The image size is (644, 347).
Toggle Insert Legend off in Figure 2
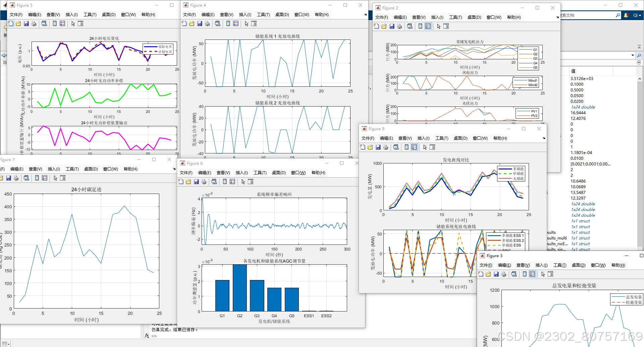428,26
